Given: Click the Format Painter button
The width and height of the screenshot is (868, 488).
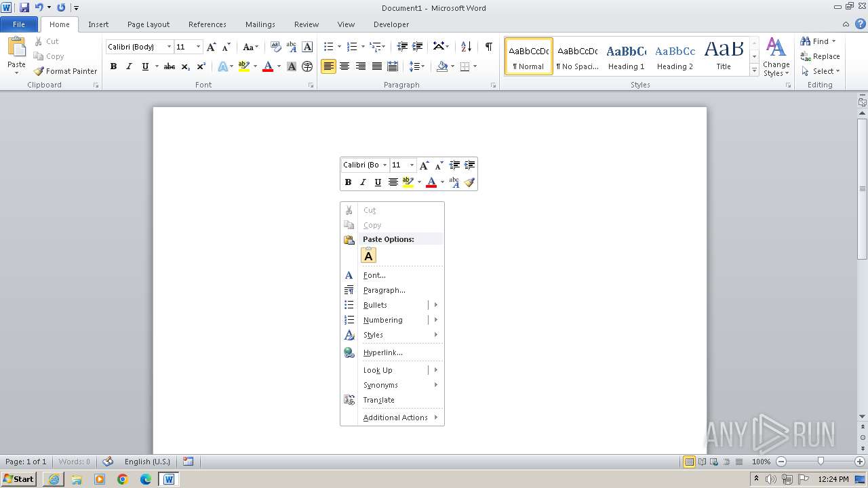Looking at the screenshot, I should pyautogui.click(x=66, y=71).
